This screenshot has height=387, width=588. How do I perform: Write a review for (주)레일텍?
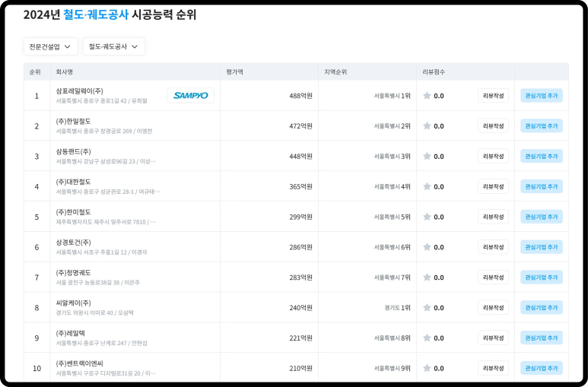point(493,338)
